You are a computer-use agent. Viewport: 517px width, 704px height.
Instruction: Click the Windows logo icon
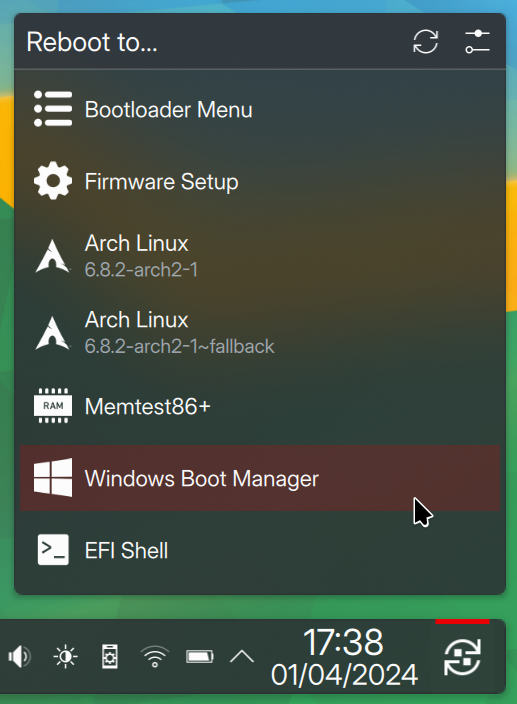(53, 478)
